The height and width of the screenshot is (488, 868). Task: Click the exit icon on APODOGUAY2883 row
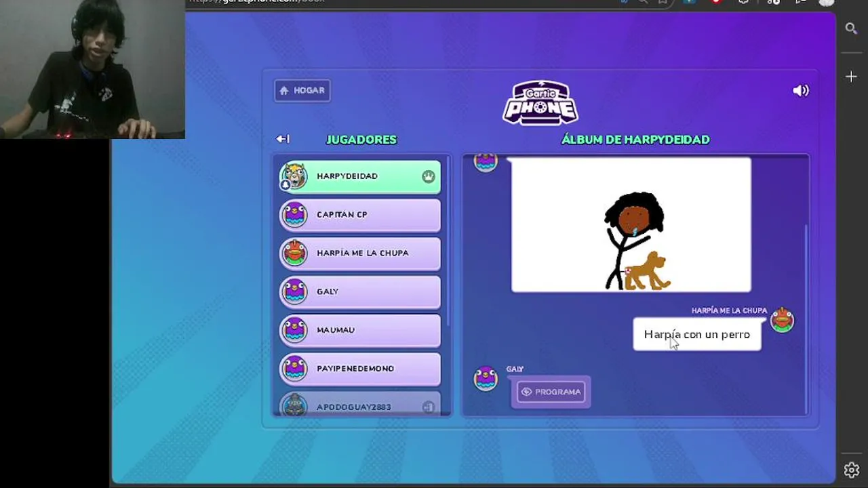click(x=428, y=407)
